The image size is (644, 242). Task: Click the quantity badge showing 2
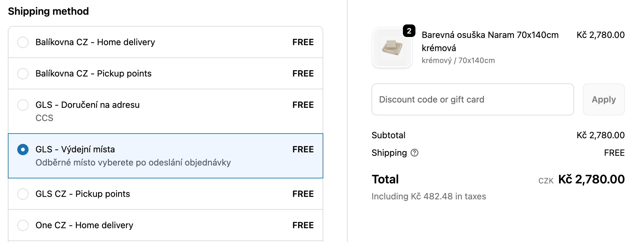pyautogui.click(x=409, y=31)
